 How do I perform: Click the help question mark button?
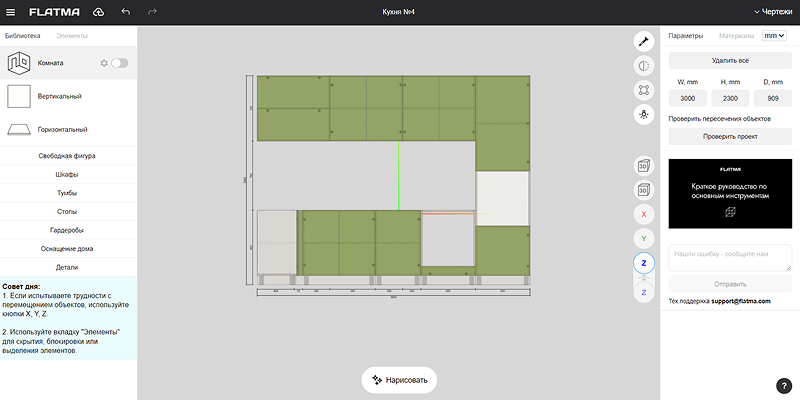click(x=784, y=385)
